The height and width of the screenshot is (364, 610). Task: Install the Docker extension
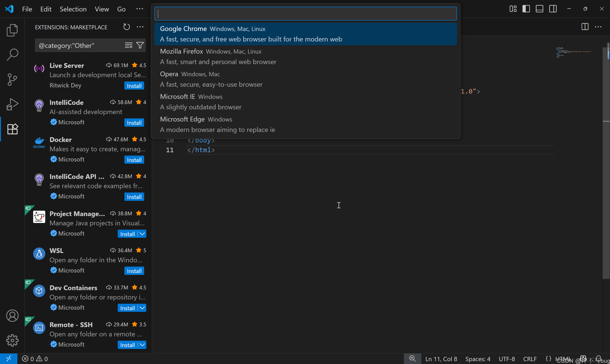134,160
